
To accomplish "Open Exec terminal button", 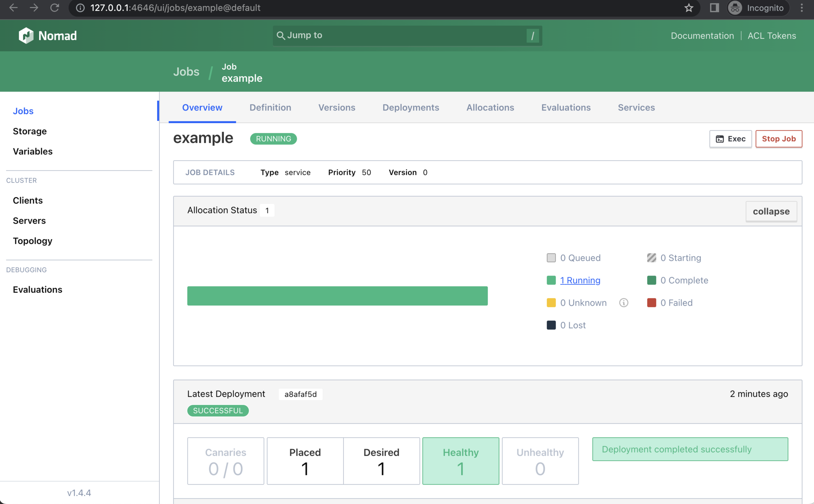I will coord(730,139).
